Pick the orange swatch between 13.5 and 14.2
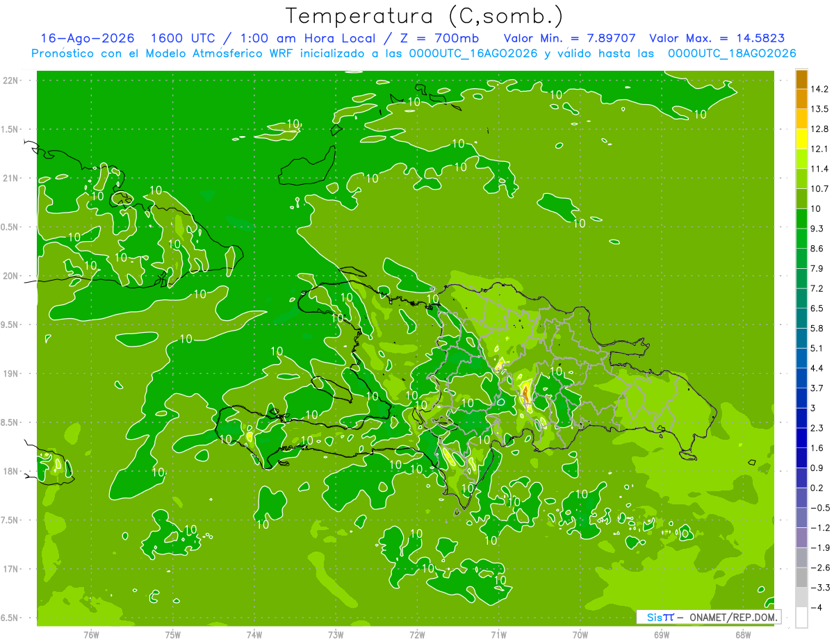 801,99
